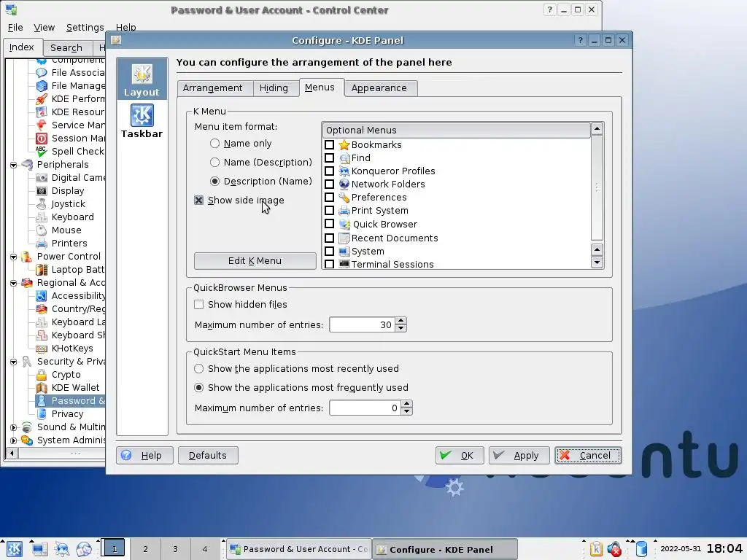
Task: Click the Terminal Sessions icon
Action: [344, 264]
